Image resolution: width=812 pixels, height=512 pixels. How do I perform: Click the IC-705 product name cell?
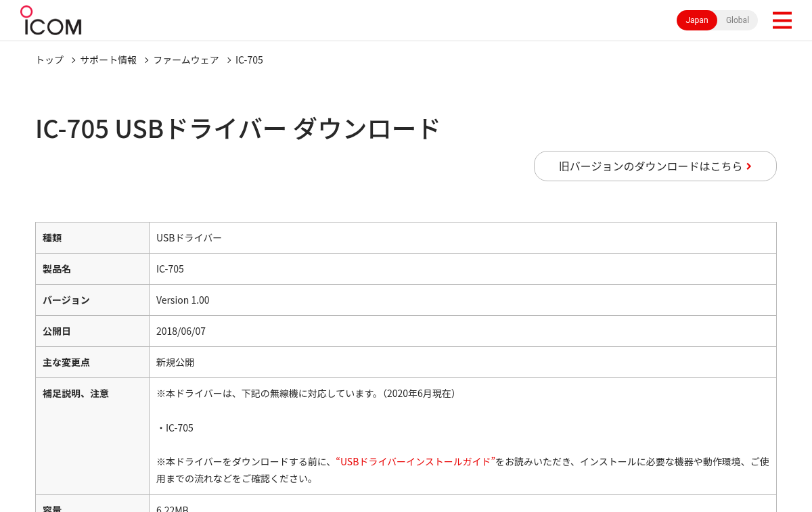tap(463, 269)
